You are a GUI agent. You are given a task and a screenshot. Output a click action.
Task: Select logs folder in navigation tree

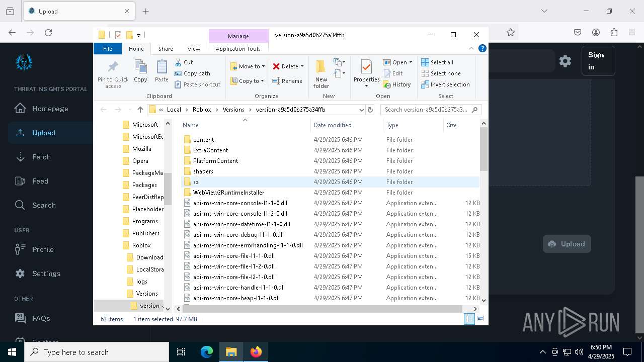pyautogui.click(x=141, y=282)
